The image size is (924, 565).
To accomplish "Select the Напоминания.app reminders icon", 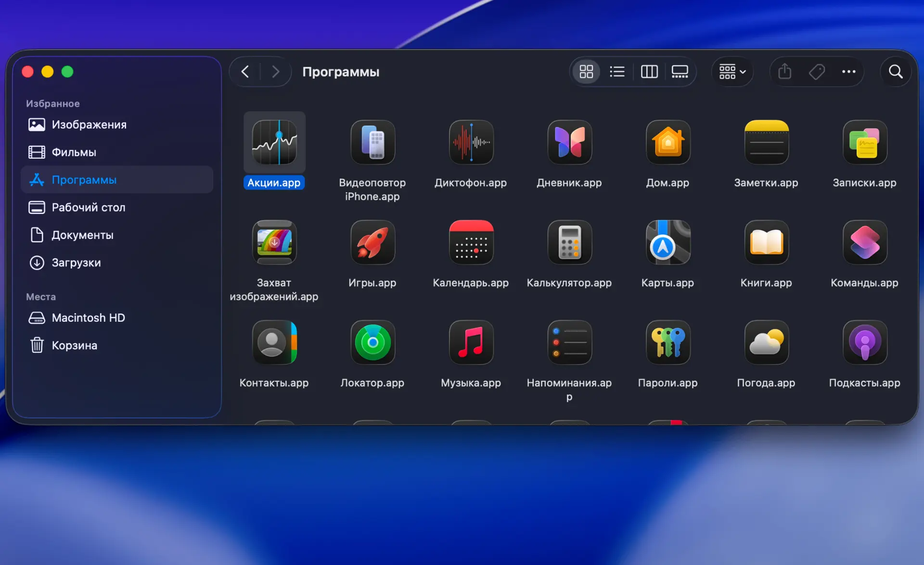I will coord(569,342).
